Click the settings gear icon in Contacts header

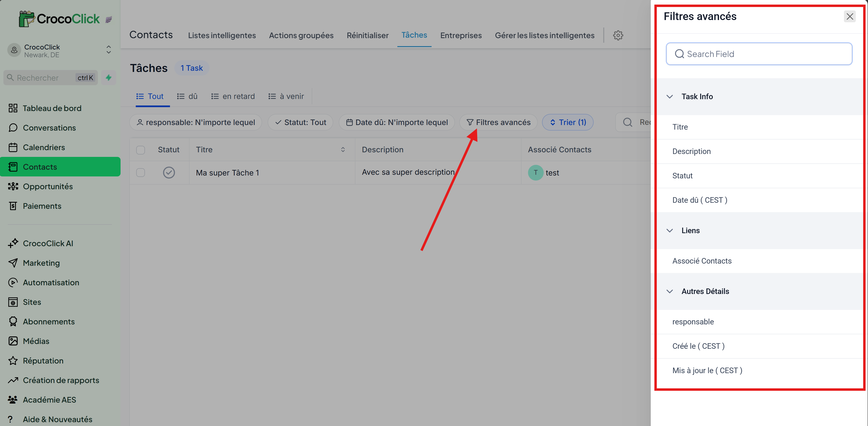[x=618, y=35]
